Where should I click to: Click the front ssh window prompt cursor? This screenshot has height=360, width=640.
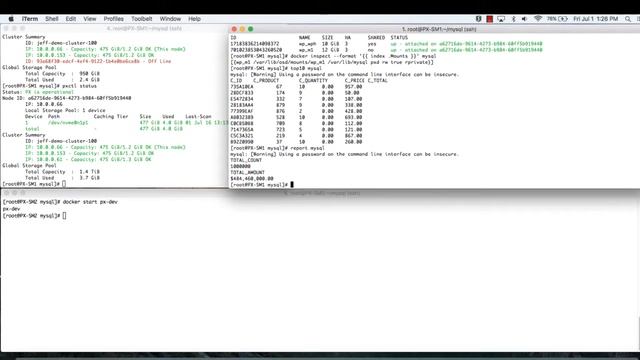pos(292,184)
